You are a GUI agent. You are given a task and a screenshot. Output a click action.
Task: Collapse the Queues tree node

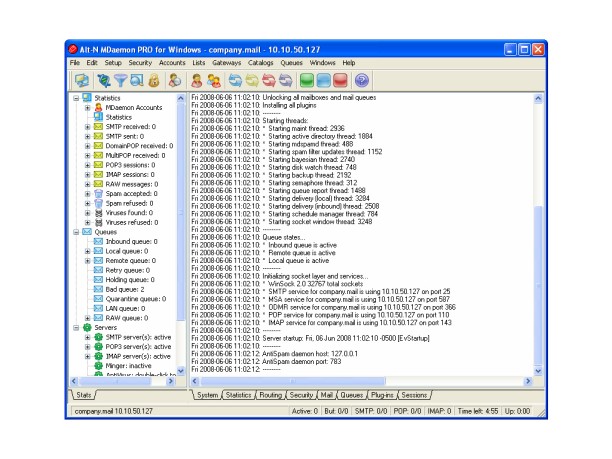click(x=76, y=232)
